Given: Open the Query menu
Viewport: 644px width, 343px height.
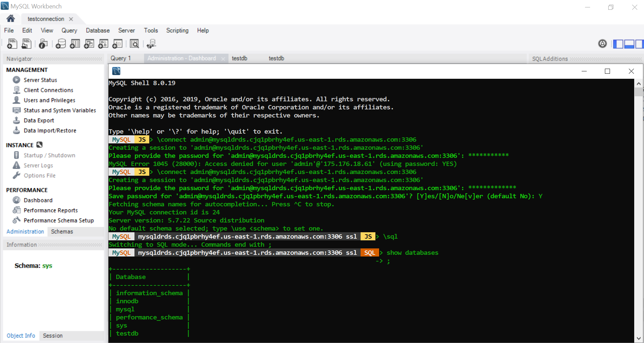Looking at the screenshot, I should [x=69, y=31].
